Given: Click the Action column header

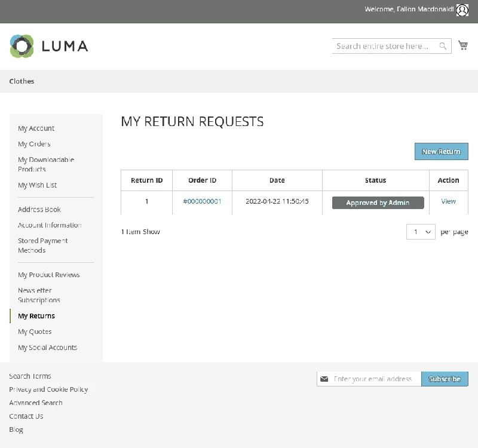Looking at the screenshot, I should click(x=449, y=180).
